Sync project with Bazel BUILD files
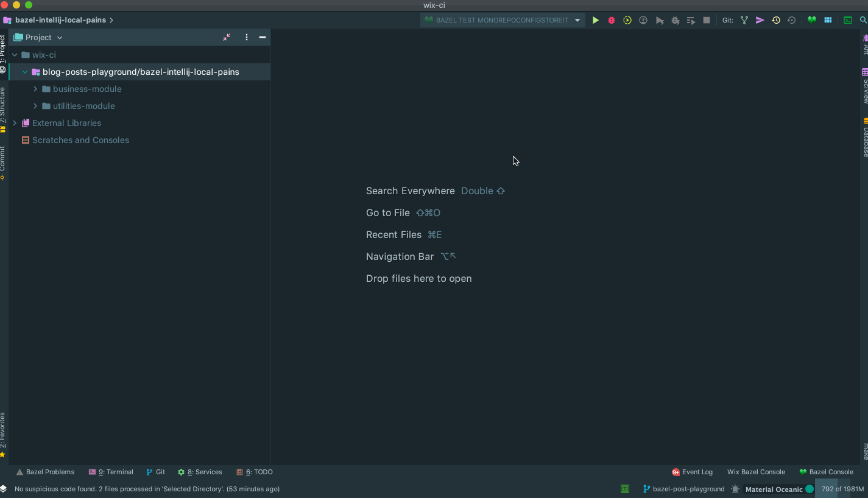This screenshot has width=868, height=498. pos(812,20)
